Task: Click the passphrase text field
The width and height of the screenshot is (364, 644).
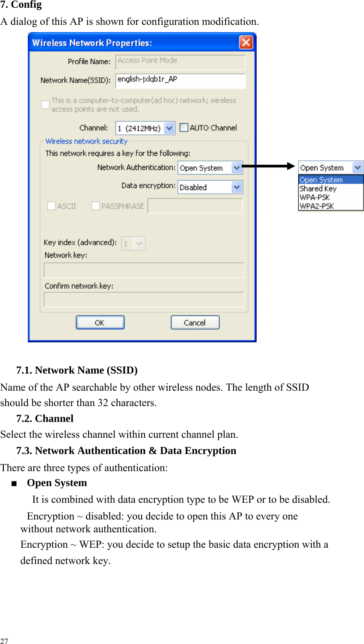Action: (195, 206)
